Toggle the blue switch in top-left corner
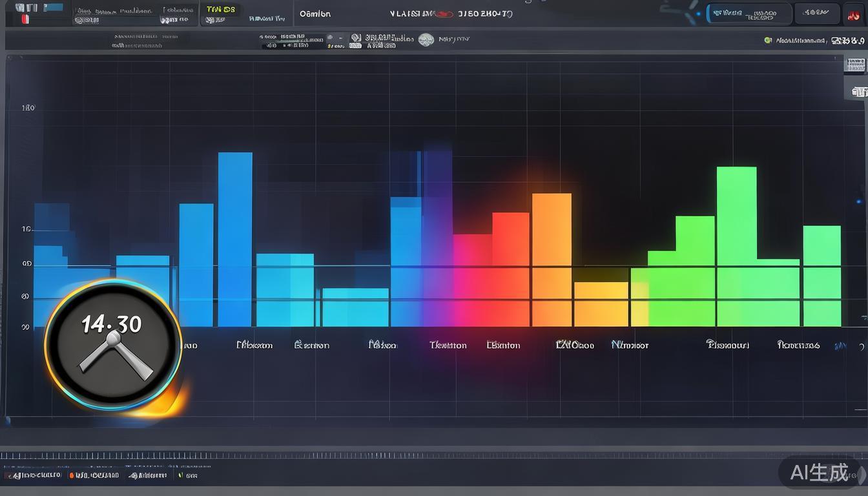This screenshot has width=868, height=496. (x=52, y=8)
